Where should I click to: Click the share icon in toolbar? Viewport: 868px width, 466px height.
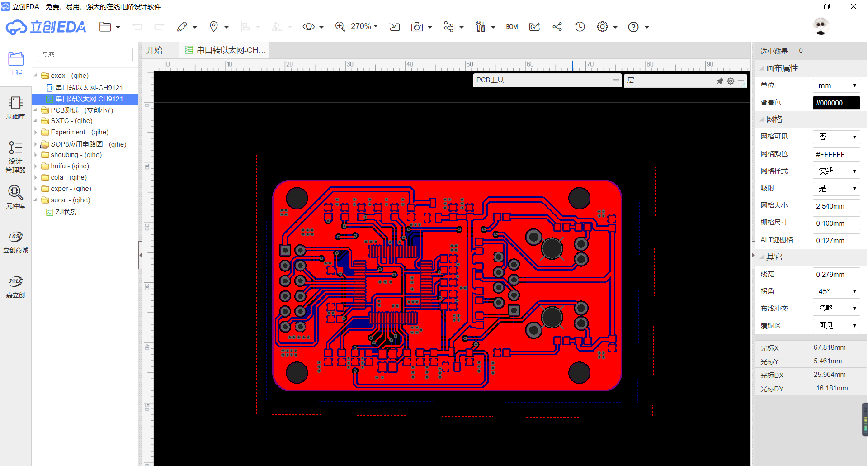557,27
